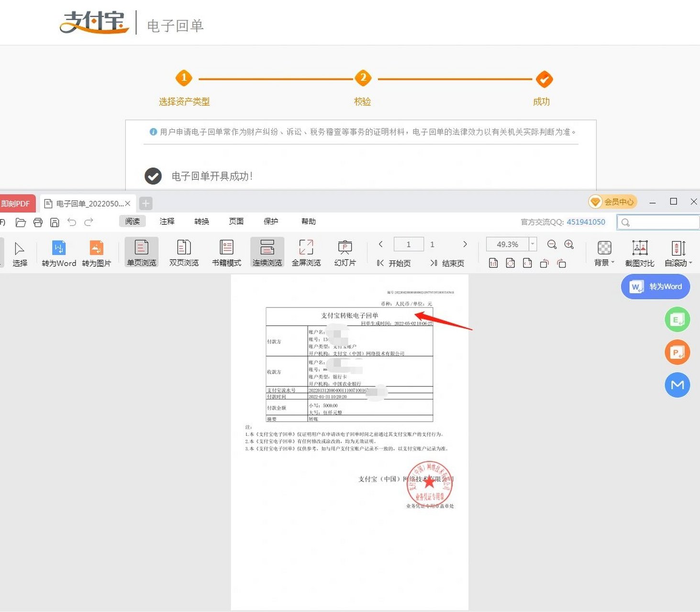The width and height of the screenshot is (700, 612).
Task: Zoom out with the minus magnifier
Action: click(552, 244)
